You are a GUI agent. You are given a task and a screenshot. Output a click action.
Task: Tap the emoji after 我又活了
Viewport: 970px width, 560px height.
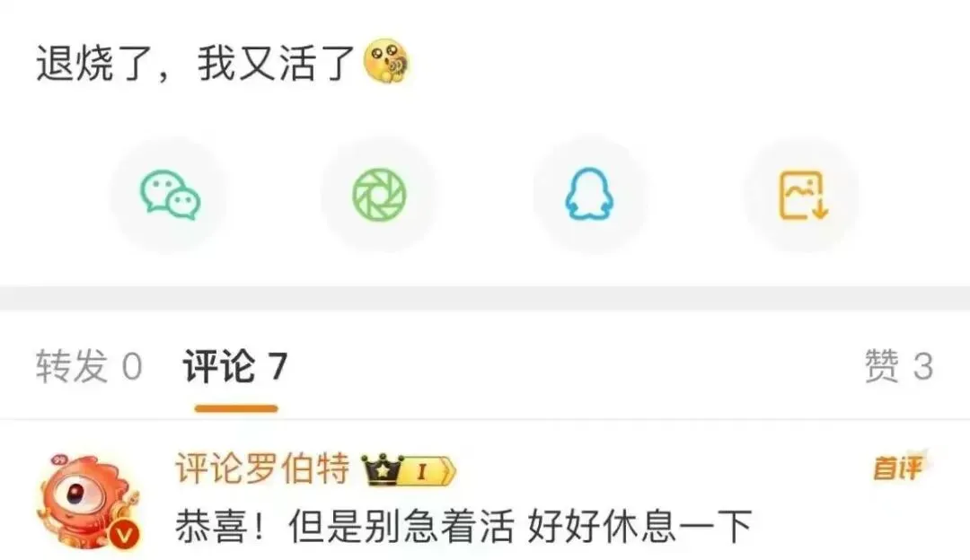tap(386, 60)
